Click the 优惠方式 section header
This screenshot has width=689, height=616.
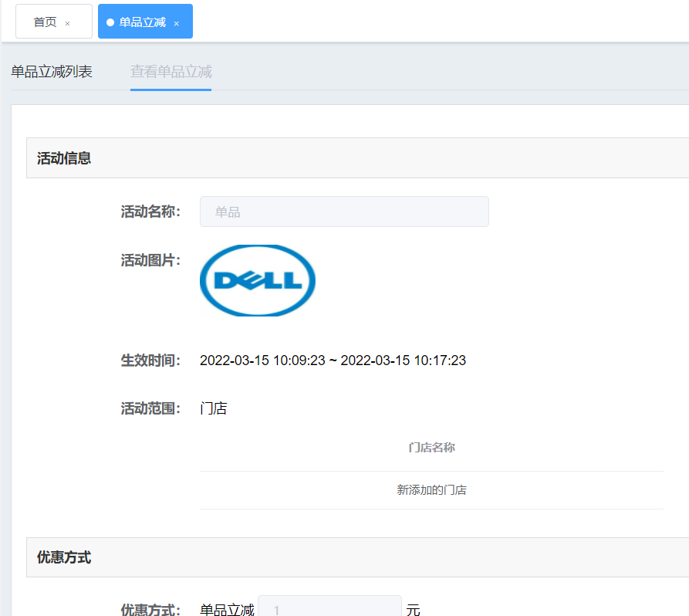pos(358,557)
